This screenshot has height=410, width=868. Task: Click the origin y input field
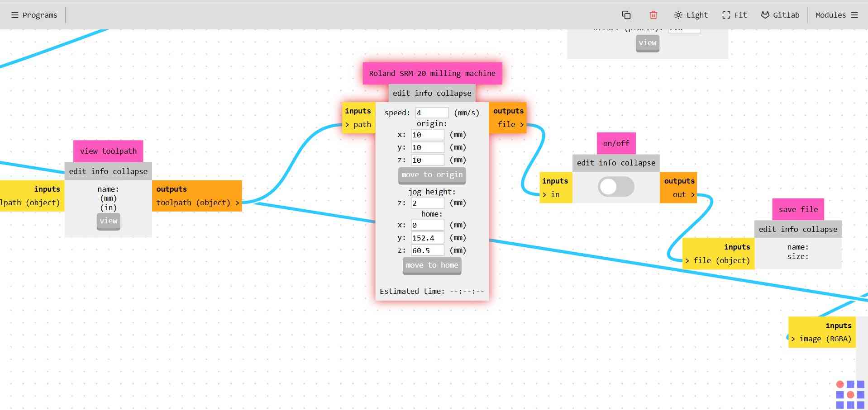pos(427,147)
